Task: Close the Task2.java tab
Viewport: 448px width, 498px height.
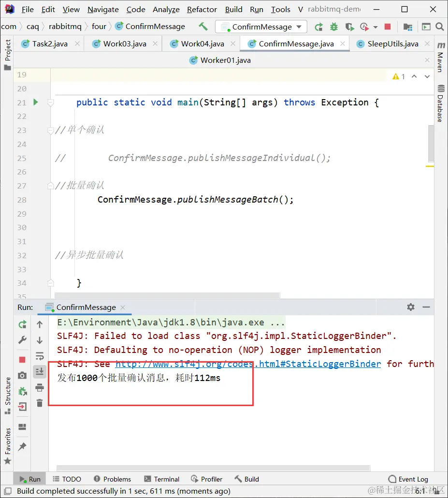Action: click(77, 44)
